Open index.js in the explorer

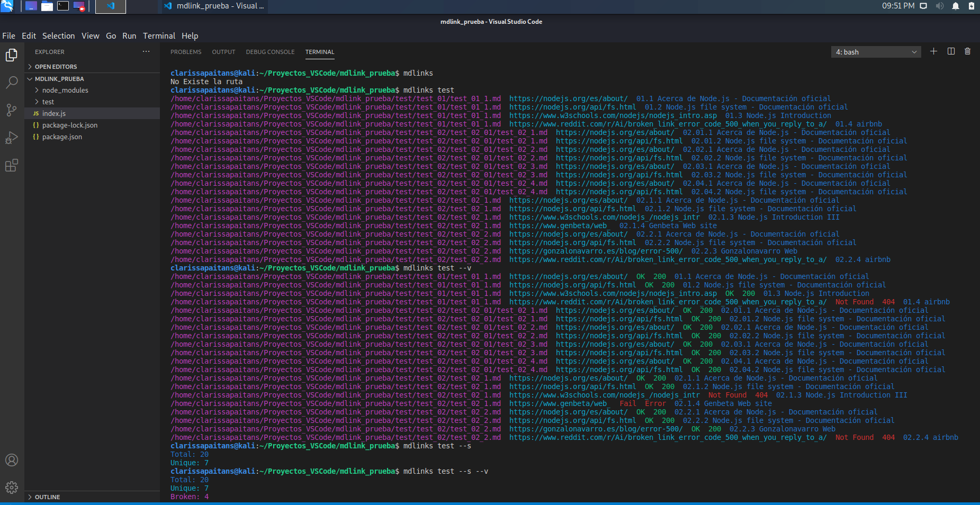[92, 114]
